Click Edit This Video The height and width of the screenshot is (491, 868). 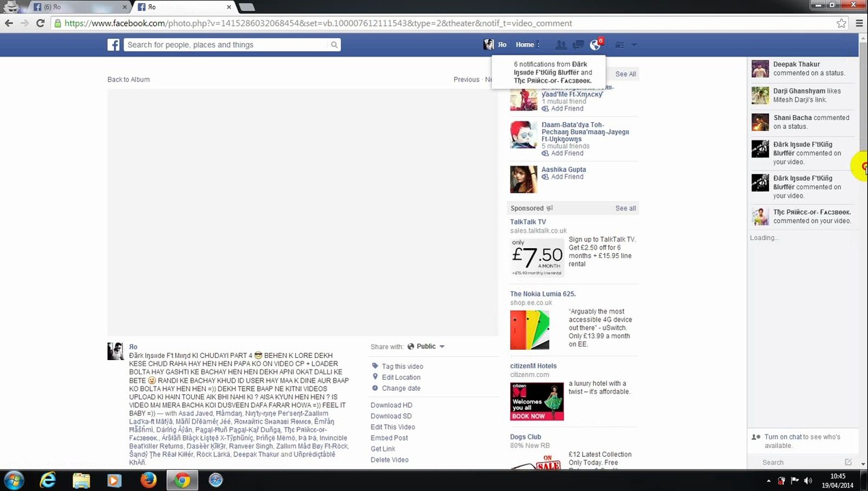(x=393, y=428)
